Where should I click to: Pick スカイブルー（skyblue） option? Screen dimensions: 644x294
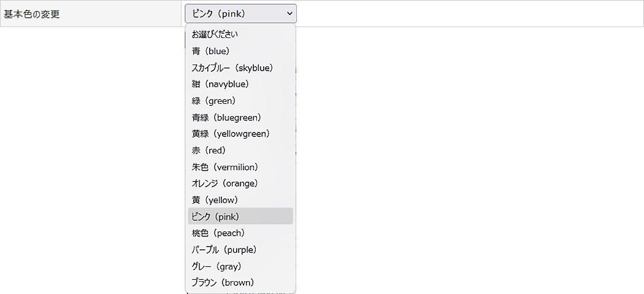pyautogui.click(x=240, y=68)
